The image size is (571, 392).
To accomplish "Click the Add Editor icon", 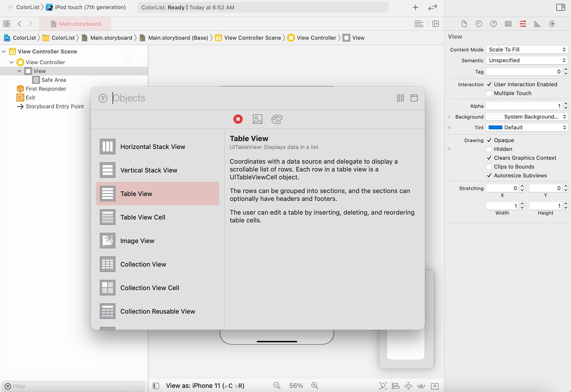I will [436, 24].
